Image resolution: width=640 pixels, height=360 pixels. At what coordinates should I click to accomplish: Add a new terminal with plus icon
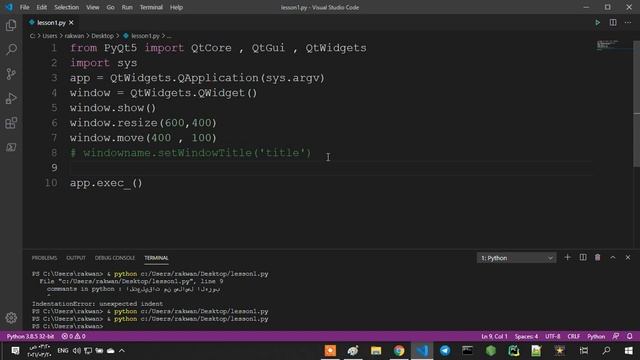pyautogui.click(x=567, y=258)
